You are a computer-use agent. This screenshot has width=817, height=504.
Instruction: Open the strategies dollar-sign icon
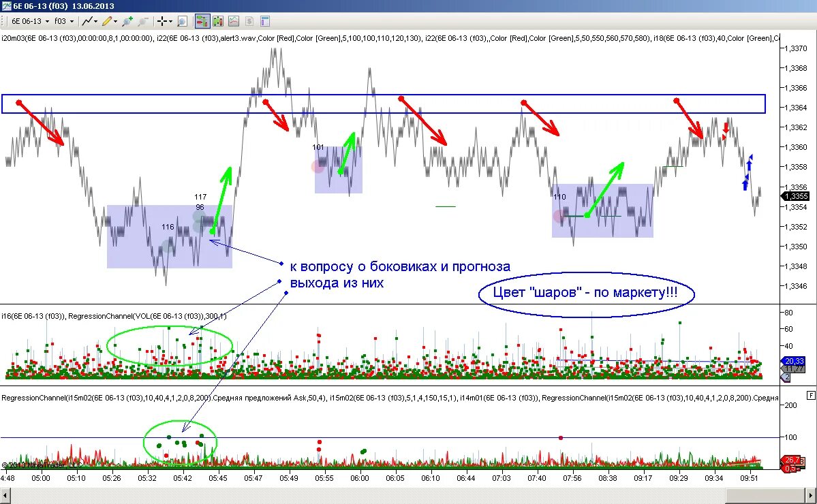pos(249,21)
